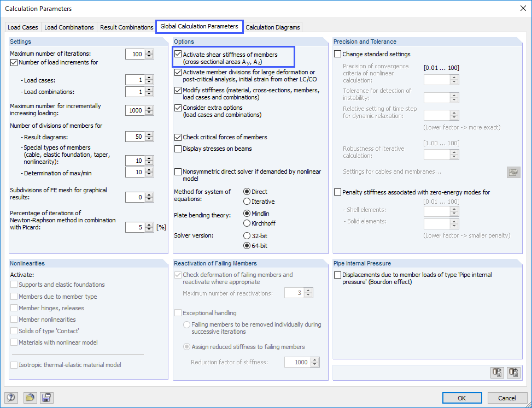Click the Reduction factor of stiffness input field
The width and height of the screenshot is (532, 408).
[x=299, y=362]
